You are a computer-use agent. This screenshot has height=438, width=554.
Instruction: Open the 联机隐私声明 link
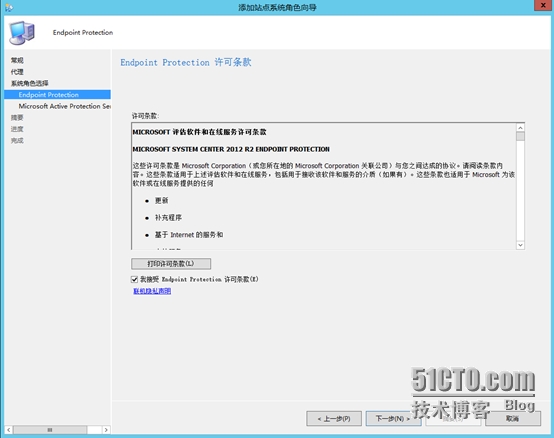coord(152,291)
